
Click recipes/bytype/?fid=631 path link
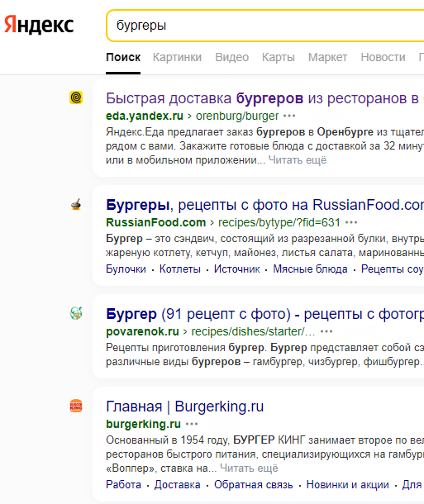[279, 222]
